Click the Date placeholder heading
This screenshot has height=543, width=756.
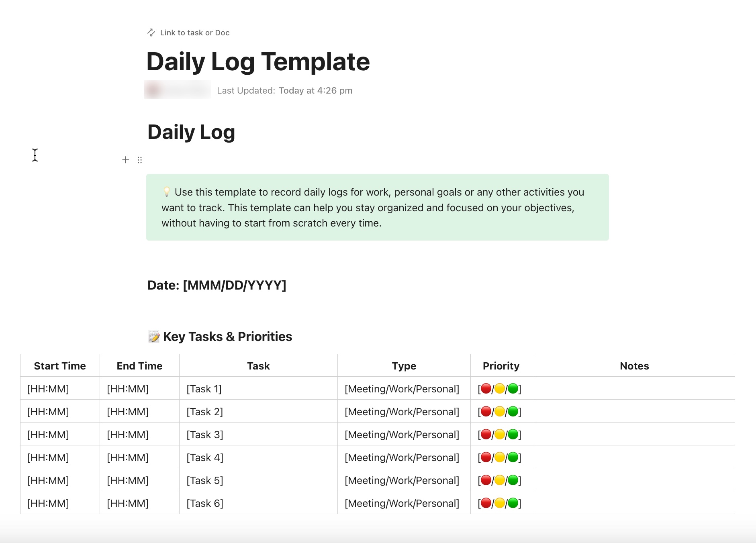[x=217, y=285]
